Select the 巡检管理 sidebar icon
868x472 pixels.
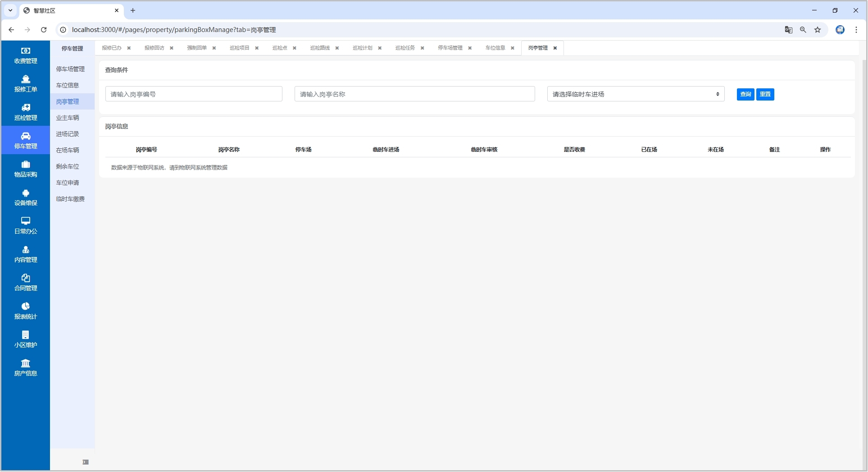(x=26, y=108)
